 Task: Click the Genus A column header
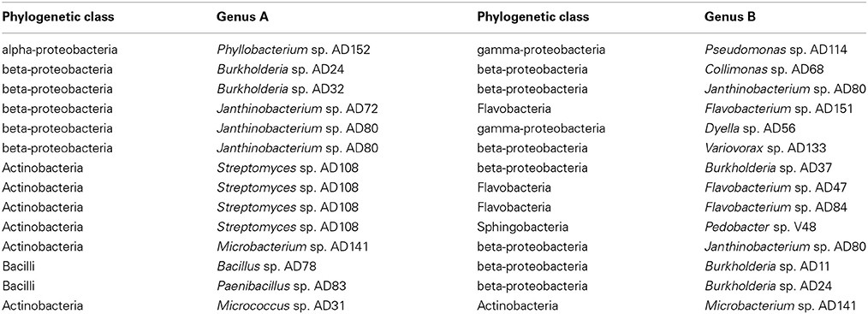[242, 17]
